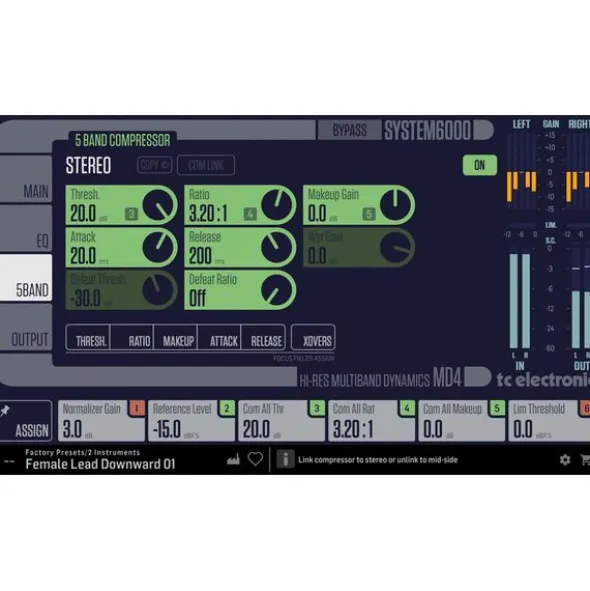Image resolution: width=590 pixels, height=591 pixels.
Task: Click the Normalizer Gain field
Action: 101,421
